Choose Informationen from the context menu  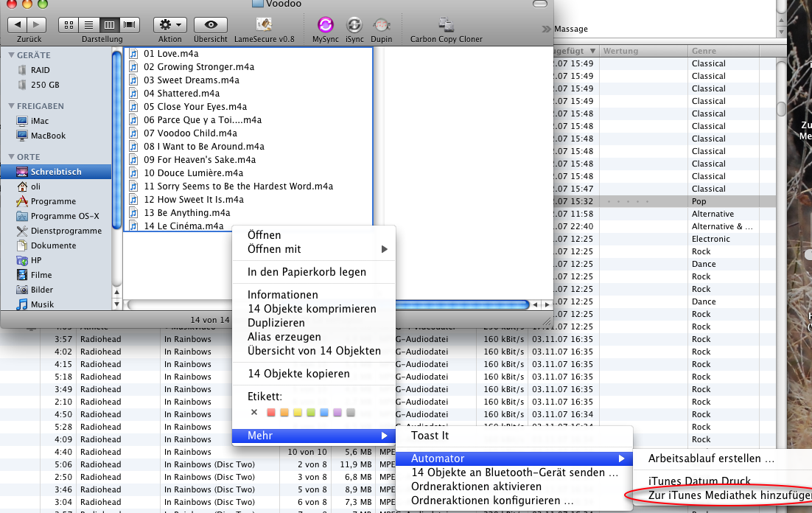[314, 295]
